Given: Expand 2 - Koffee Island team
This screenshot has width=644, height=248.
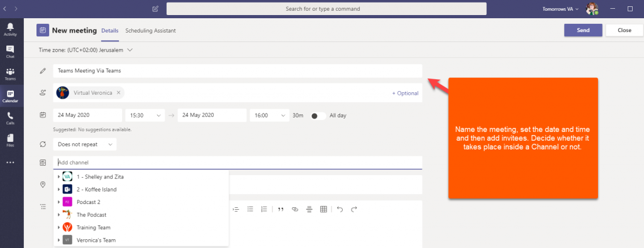Looking at the screenshot, I should (x=58, y=190).
